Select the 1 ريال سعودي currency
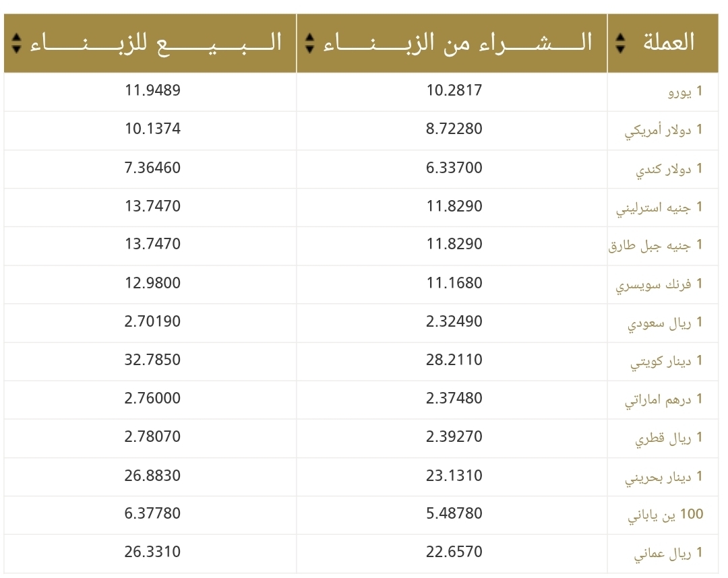This screenshot has height=578, width=728. click(665, 323)
